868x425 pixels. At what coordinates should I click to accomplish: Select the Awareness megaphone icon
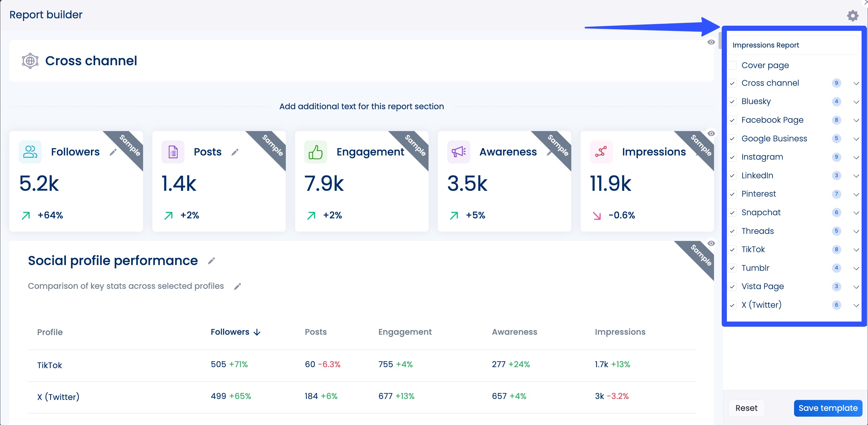click(458, 152)
